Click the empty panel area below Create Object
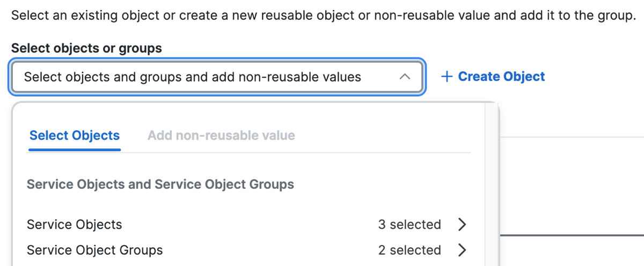644x266 pixels. 572,186
